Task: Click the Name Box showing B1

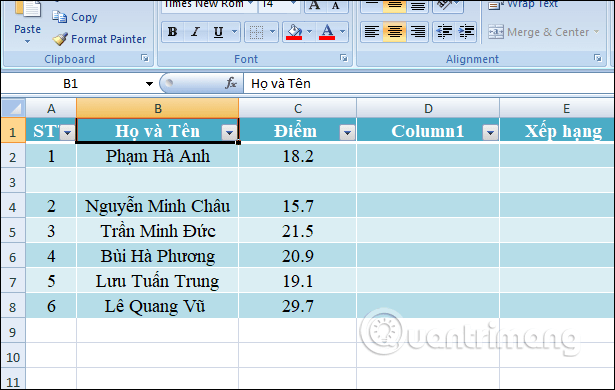Action: [71, 84]
